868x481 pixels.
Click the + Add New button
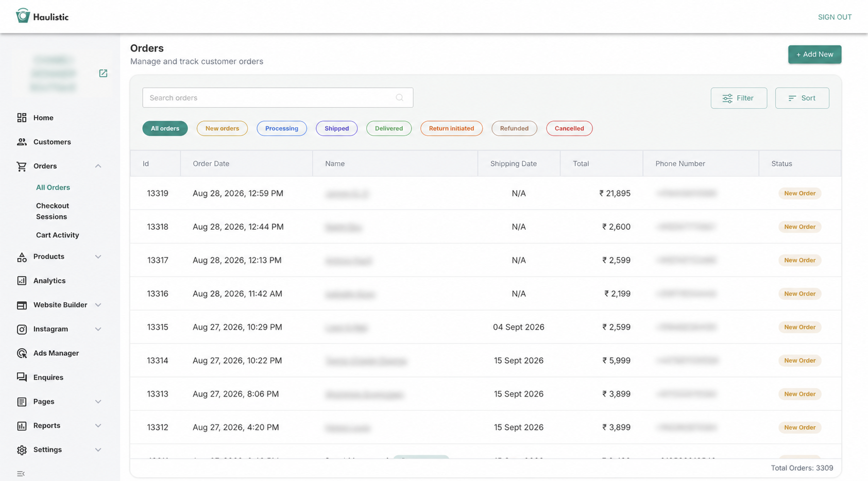[x=814, y=54]
